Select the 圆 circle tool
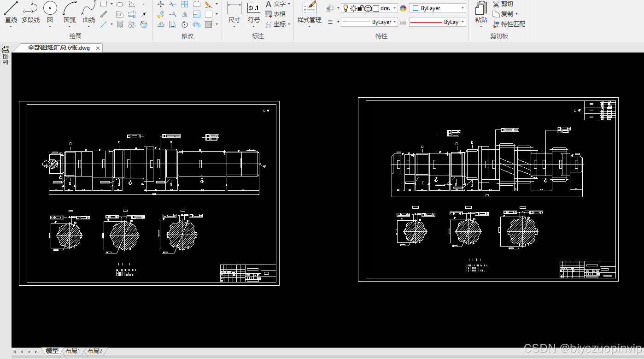644x359 pixels. coord(50,12)
